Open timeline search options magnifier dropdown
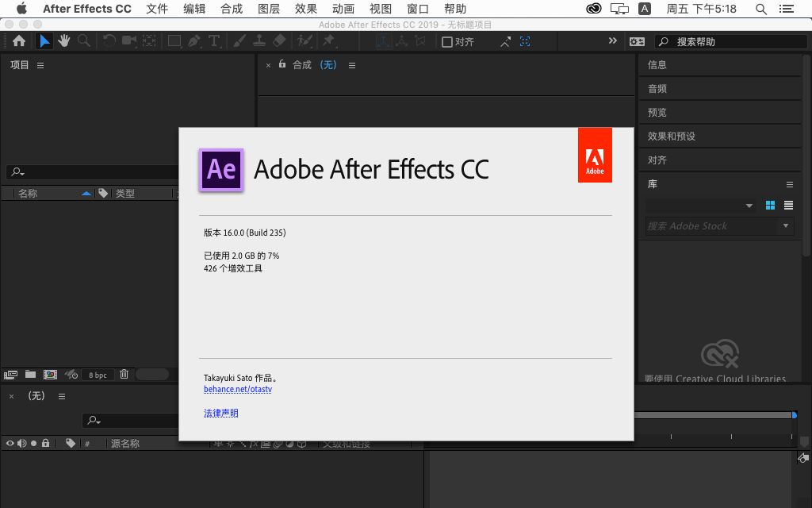 tap(94, 421)
